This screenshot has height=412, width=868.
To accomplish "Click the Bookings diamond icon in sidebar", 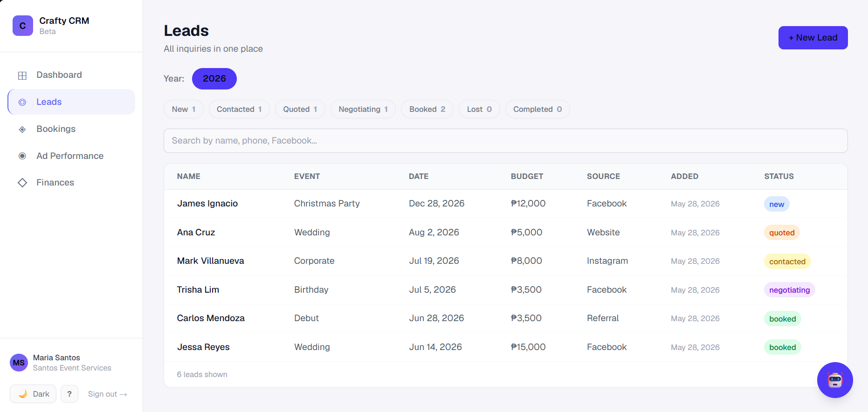I will click(x=22, y=129).
